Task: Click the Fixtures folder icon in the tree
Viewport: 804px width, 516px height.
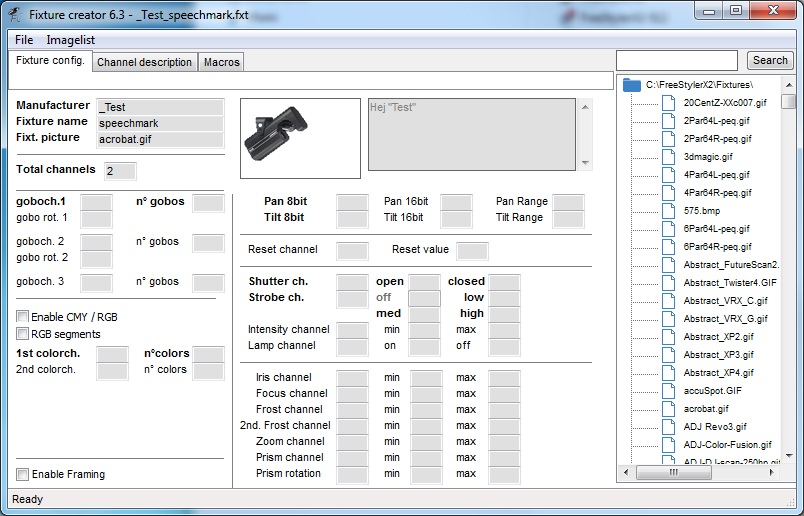Action: [631, 85]
